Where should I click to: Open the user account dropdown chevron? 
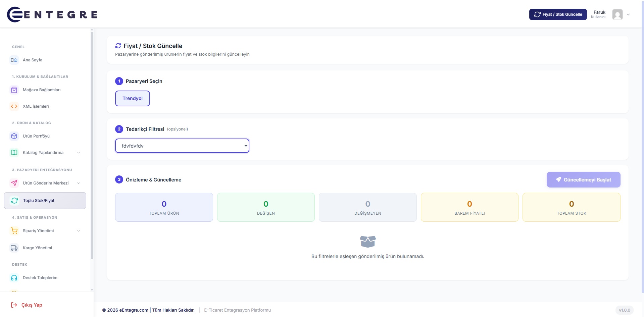point(628,14)
